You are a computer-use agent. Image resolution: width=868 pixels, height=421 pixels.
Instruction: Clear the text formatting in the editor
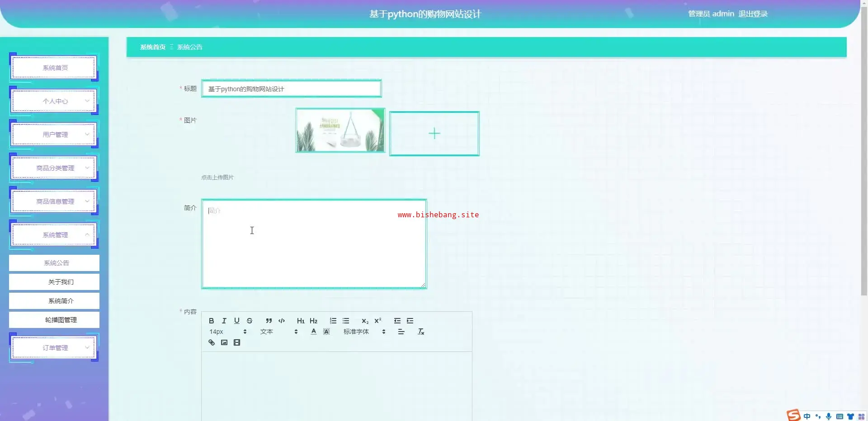421,332
